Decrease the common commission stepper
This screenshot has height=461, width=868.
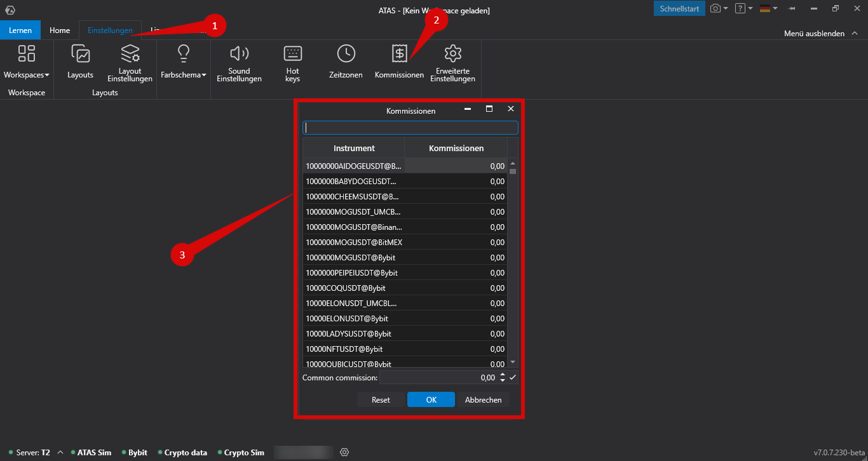pyautogui.click(x=503, y=380)
